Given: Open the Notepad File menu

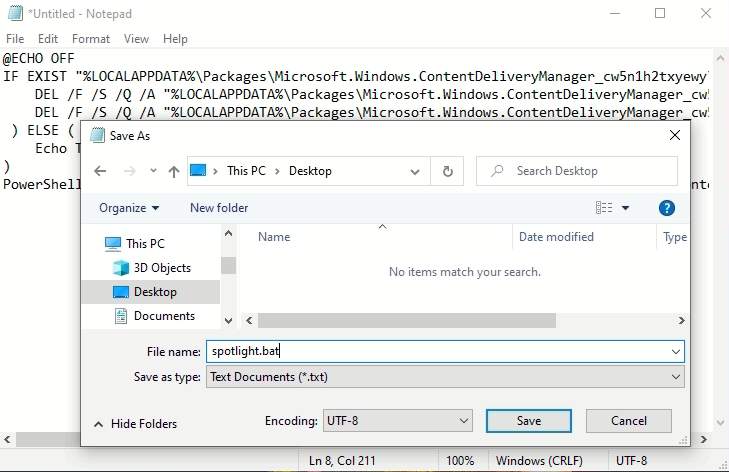Looking at the screenshot, I should [15, 39].
